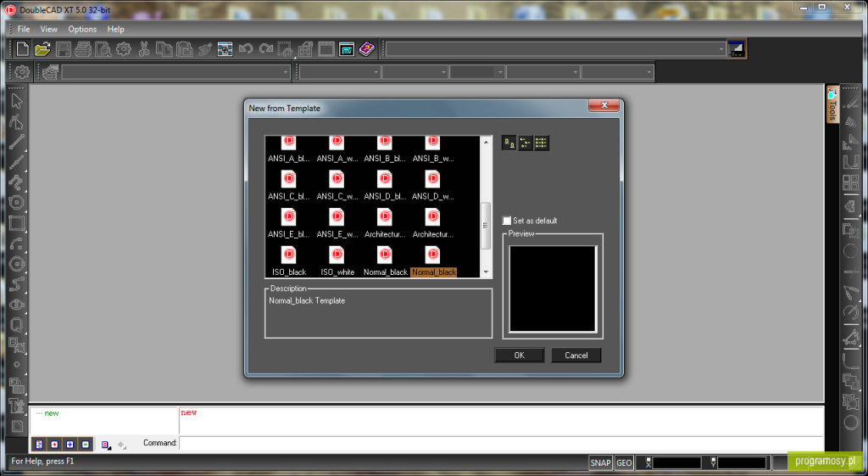Click the Print icon in toolbar

point(83,49)
